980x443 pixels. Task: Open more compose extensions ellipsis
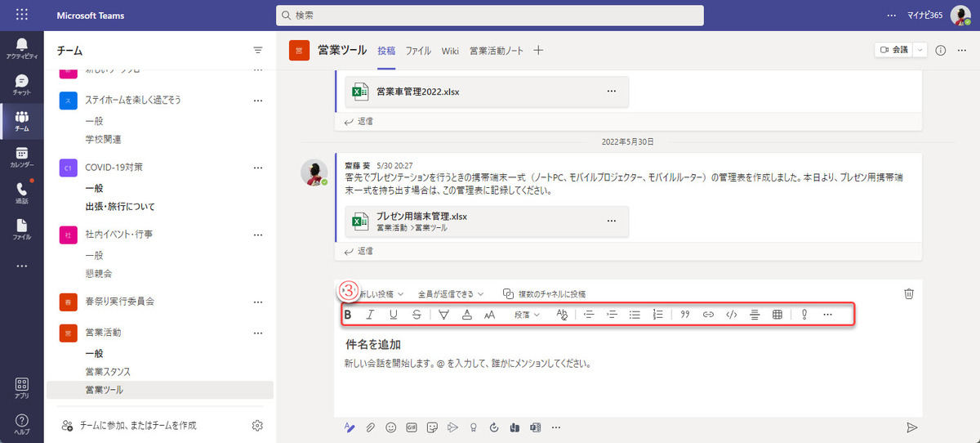557,427
